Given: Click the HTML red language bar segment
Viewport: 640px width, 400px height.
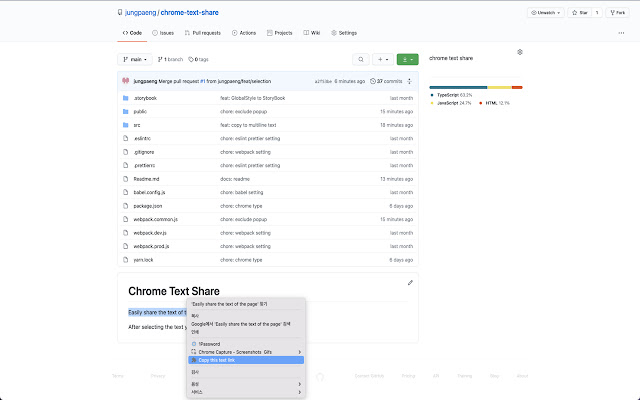Looking at the screenshot, I should [x=517, y=87].
